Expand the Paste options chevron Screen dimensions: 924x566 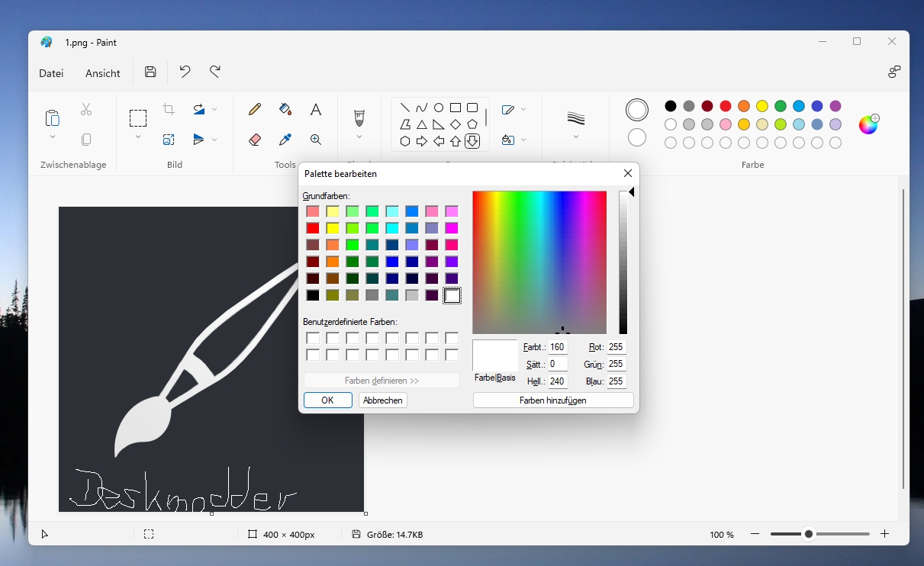click(x=52, y=137)
